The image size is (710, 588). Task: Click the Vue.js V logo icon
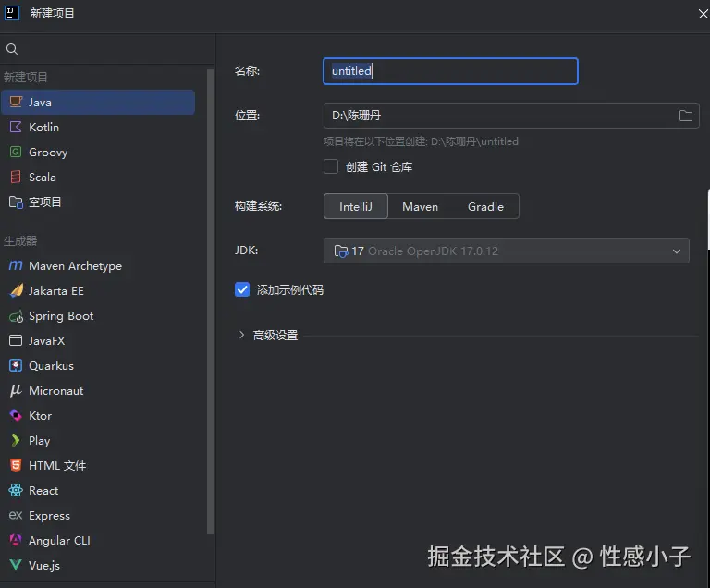coord(16,565)
